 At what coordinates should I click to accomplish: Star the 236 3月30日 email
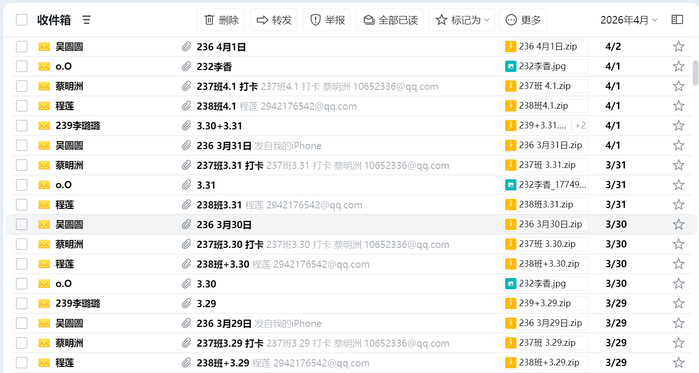(678, 224)
